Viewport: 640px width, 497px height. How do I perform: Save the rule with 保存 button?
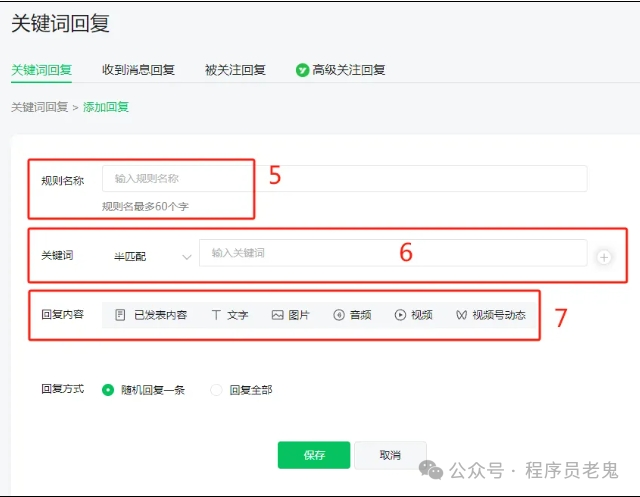pyautogui.click(x=314, y=455)
